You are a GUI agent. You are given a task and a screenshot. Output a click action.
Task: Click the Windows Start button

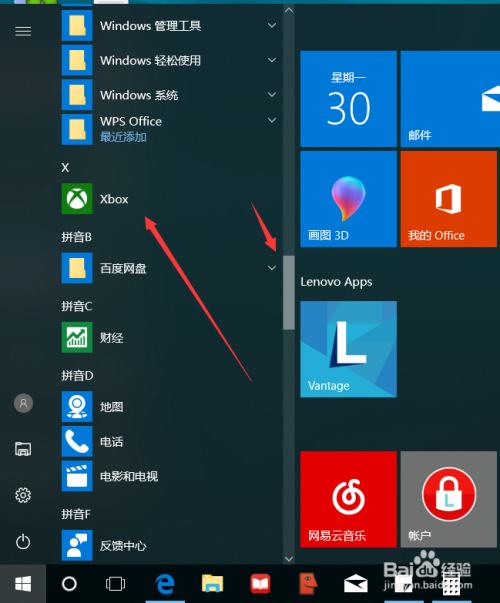coord(23,584)
